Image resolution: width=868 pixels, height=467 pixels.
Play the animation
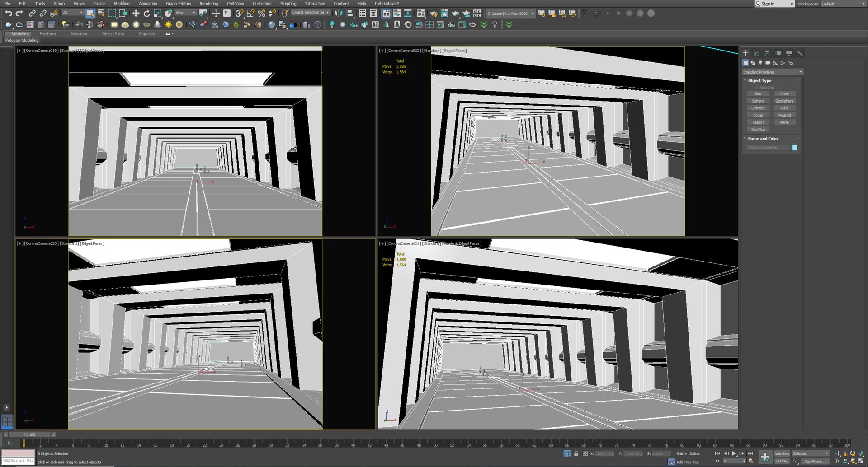(x=734, y=453)
